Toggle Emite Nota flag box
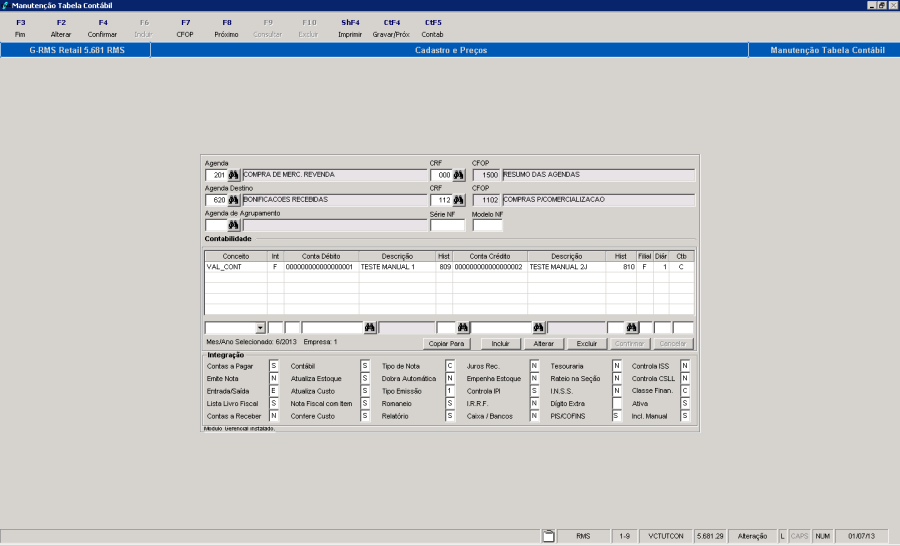 point(274,378)
